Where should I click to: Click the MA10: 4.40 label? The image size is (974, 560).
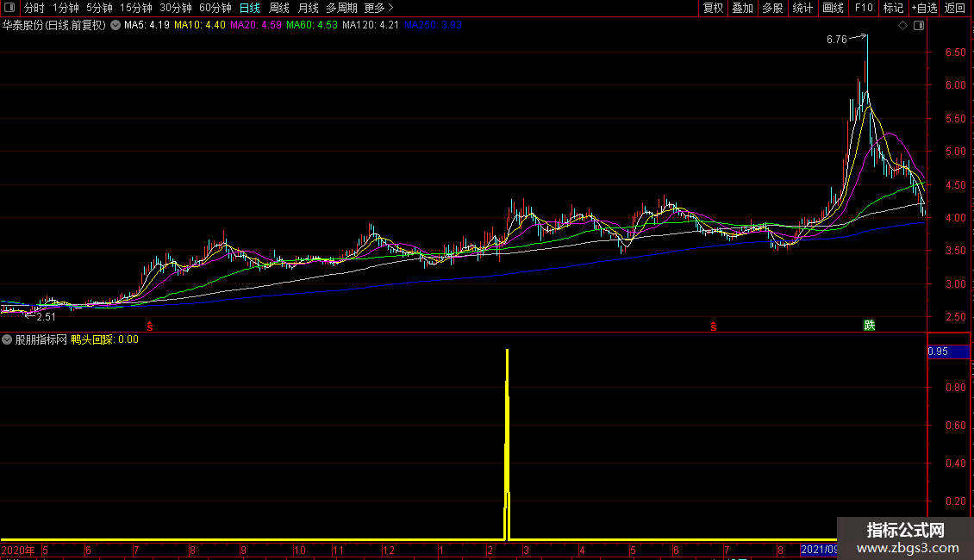[200, 25]
